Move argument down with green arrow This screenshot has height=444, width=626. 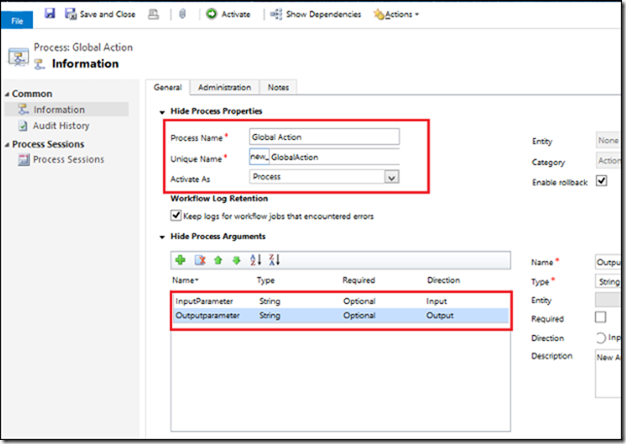235,260
